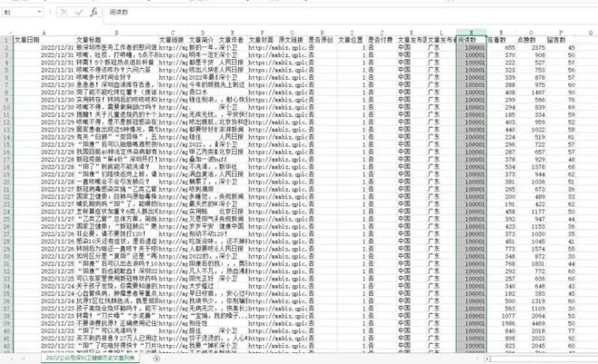
Task: Add a new sheet with the plus icon
Action: [x=158, y=359]
